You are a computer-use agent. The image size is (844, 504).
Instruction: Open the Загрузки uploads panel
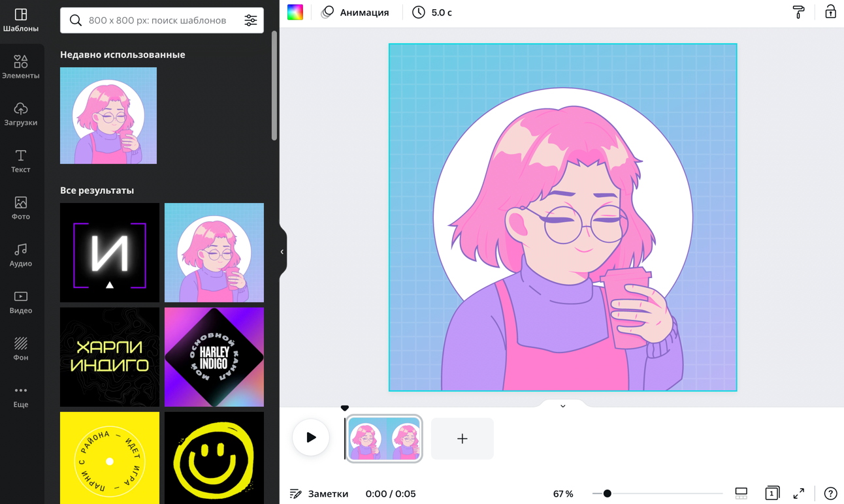tap(21, 114)
